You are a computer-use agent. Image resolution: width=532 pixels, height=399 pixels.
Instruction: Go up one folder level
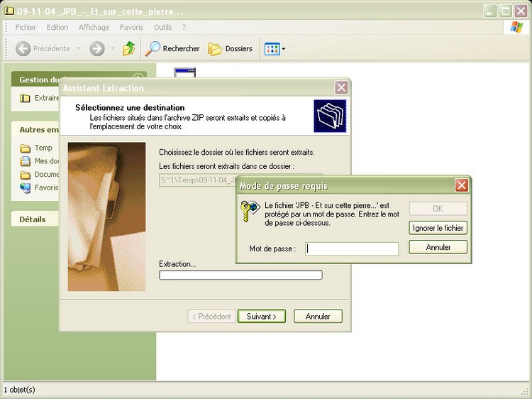(x=128, y=49)
